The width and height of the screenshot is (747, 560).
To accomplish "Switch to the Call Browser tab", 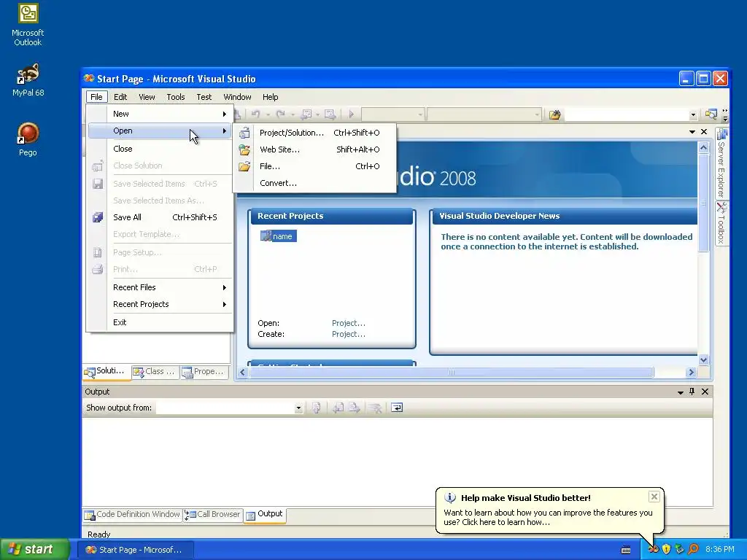I will coord(212,515).
